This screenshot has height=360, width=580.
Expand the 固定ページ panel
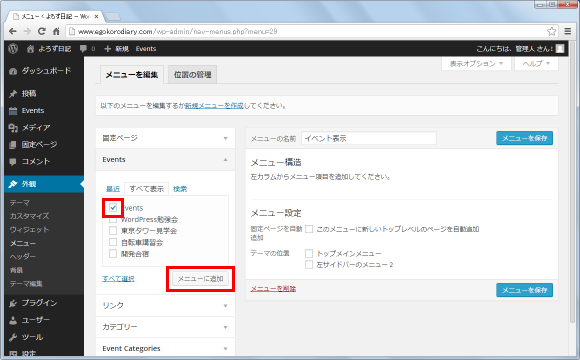tap(165, 138)
